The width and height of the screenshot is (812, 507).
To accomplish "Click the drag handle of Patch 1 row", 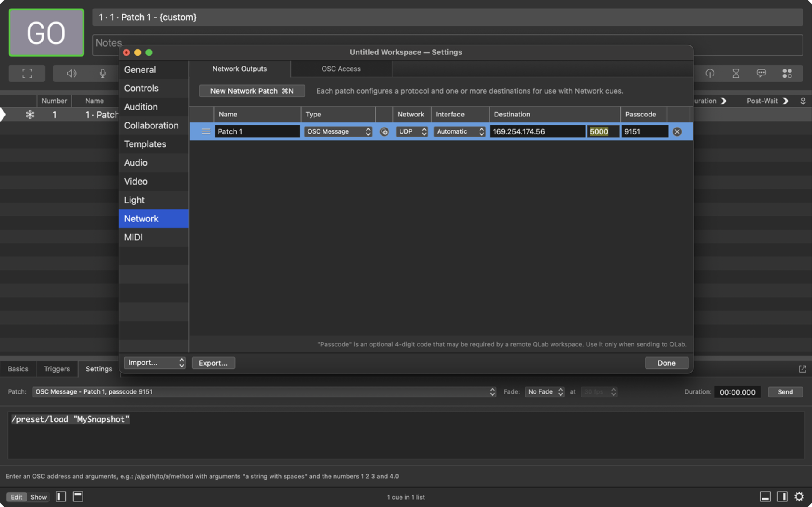I will tap(206, 131).
